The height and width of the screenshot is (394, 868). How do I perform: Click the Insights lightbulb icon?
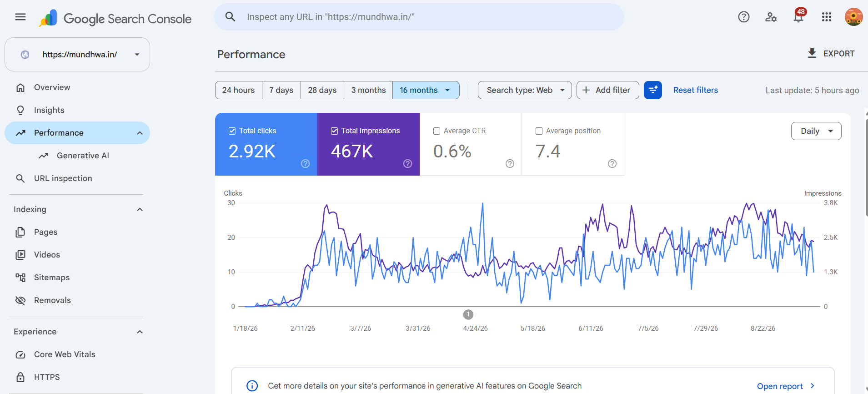20,110
